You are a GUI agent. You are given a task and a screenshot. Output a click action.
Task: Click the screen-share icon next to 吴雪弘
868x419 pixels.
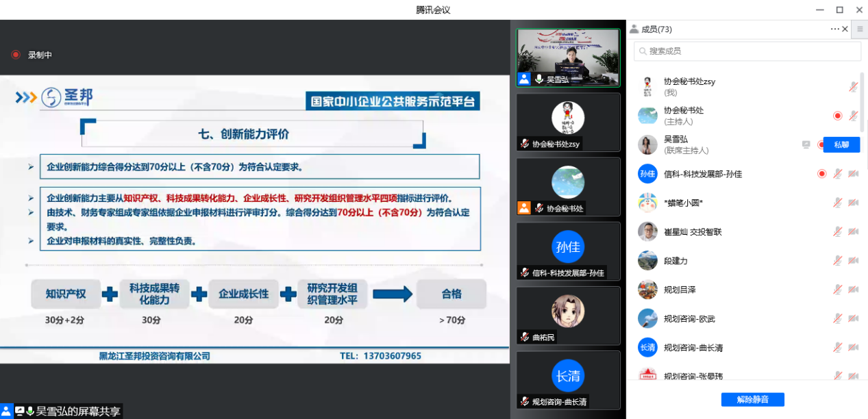click(806, 144)
